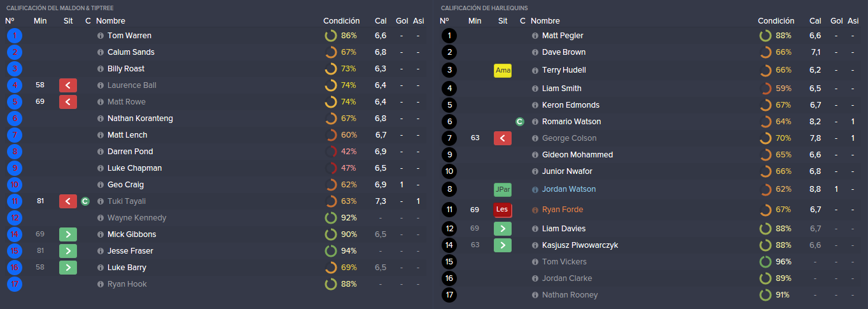Click the info icon beside Romario Watson
868x309 pixels.
(x=535, y=122)
